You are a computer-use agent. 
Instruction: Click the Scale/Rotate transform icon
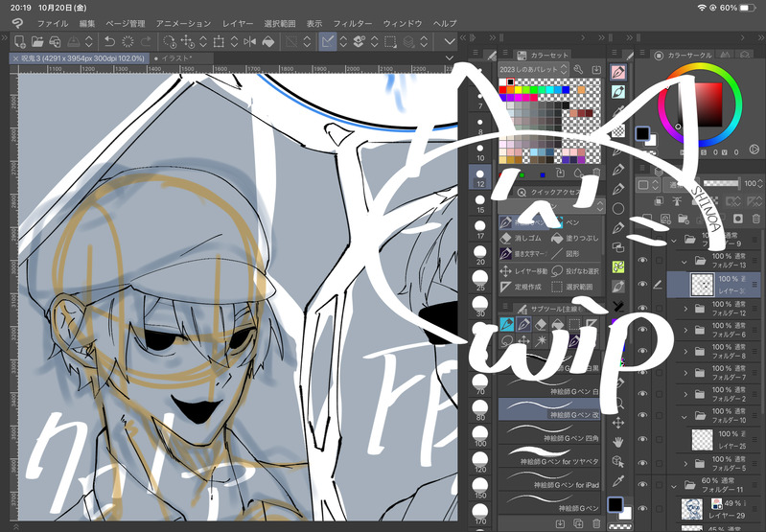tap(219, 41)
